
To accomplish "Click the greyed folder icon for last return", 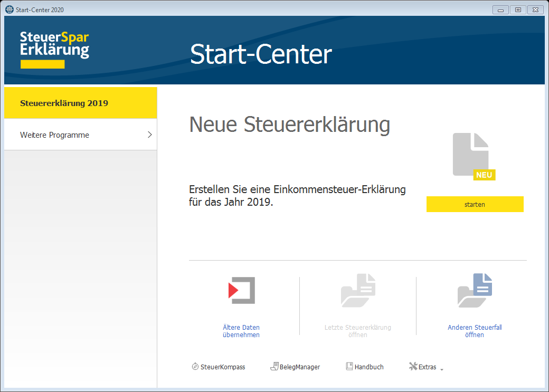I will (x=358, y=291).
